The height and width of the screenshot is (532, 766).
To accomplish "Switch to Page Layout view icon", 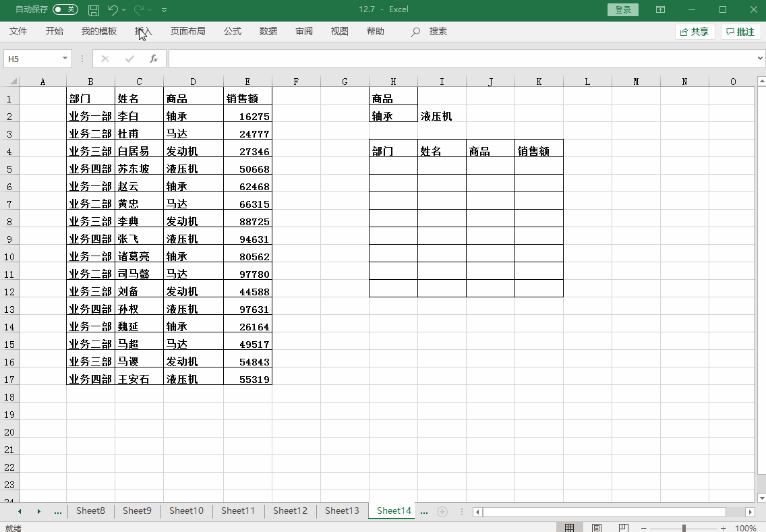I will (x=597, y=528).
